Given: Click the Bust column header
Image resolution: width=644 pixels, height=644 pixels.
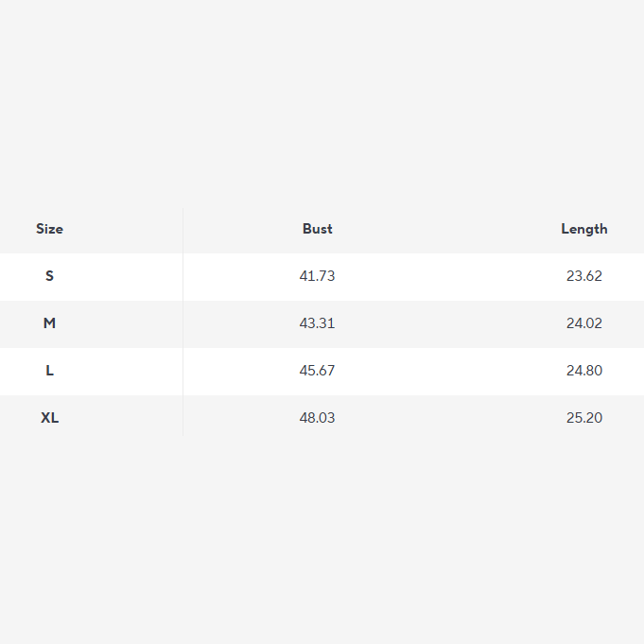Looking at the screenshot, I should [317, 229].
